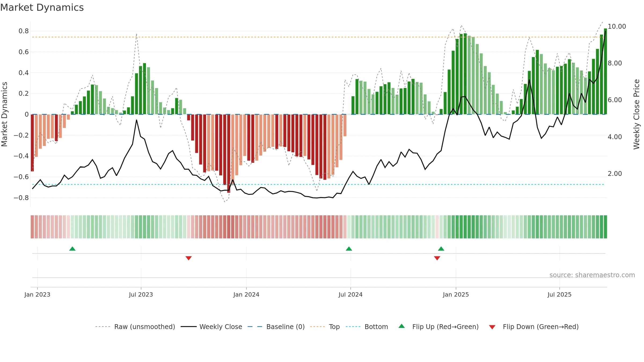644x362 pixels.
Task: Click the source: sharemaestro.com text
Action: point(592,275)
